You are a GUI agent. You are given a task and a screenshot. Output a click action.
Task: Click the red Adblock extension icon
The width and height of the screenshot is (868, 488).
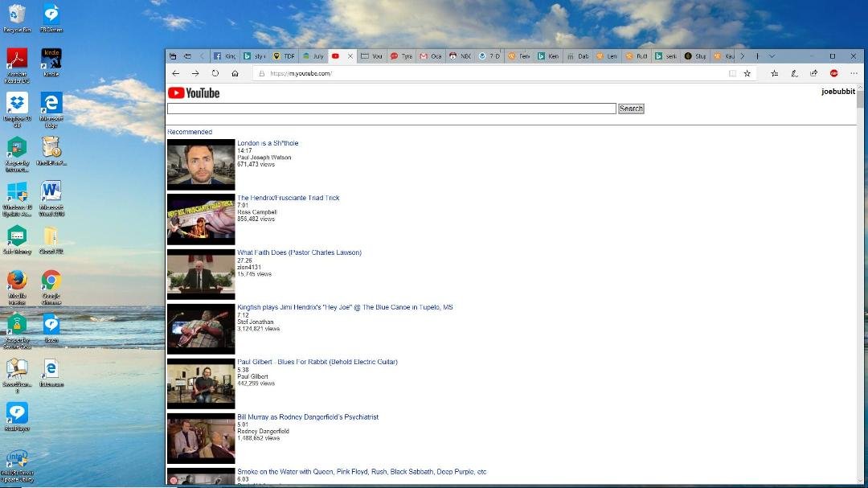click(833, 73)
